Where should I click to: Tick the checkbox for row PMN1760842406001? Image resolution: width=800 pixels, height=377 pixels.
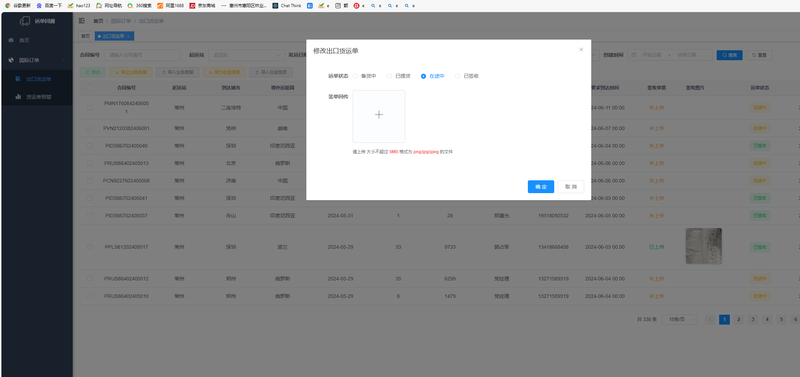tap(90, 108)
